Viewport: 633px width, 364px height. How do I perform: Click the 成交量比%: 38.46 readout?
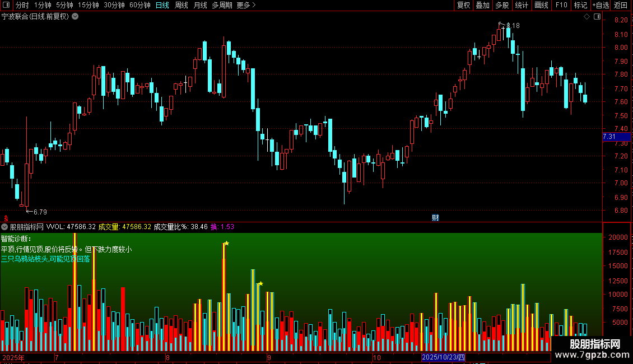(181, 227)
